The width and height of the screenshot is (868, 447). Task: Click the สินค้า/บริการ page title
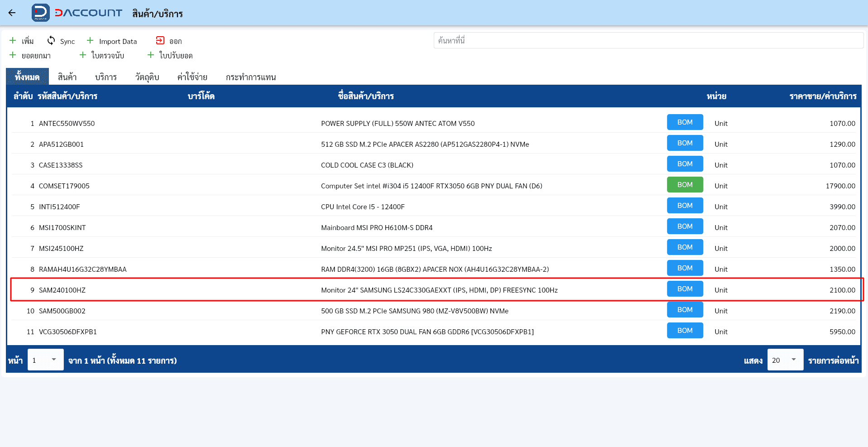158,14
